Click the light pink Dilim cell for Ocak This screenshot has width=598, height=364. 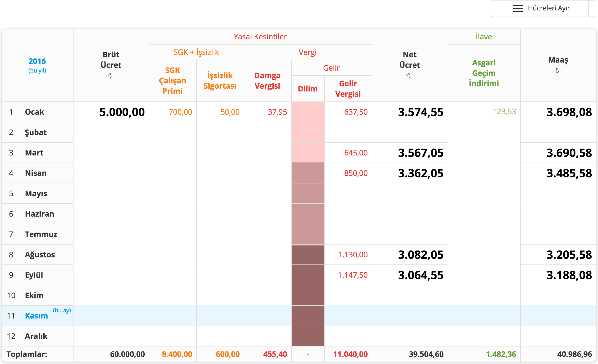[x=308, y=112]
